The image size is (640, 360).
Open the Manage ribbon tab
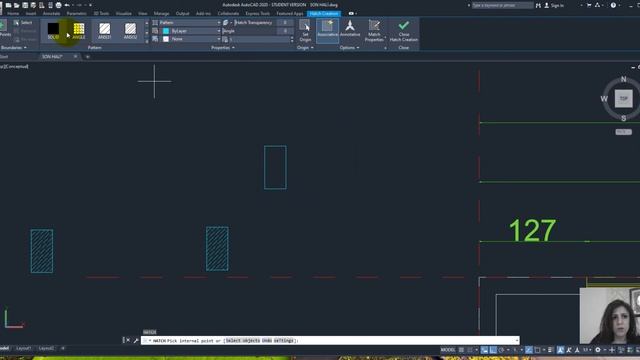click(x=161, y=13)
